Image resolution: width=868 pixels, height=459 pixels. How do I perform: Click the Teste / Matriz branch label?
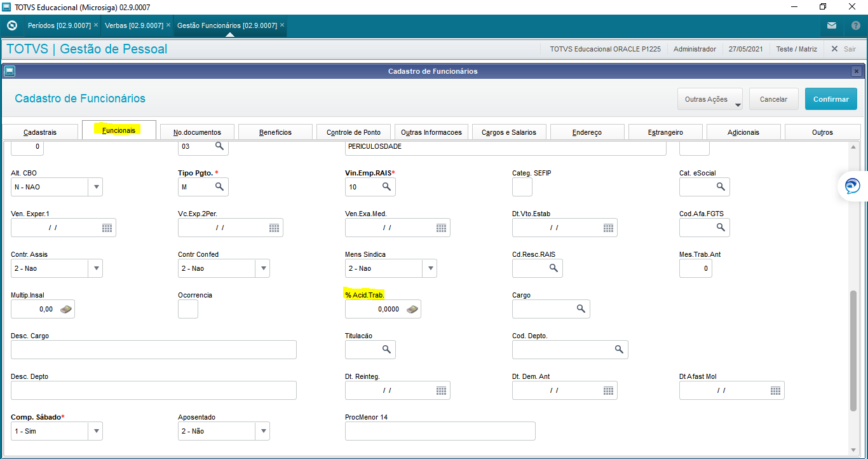click(796, 49)
